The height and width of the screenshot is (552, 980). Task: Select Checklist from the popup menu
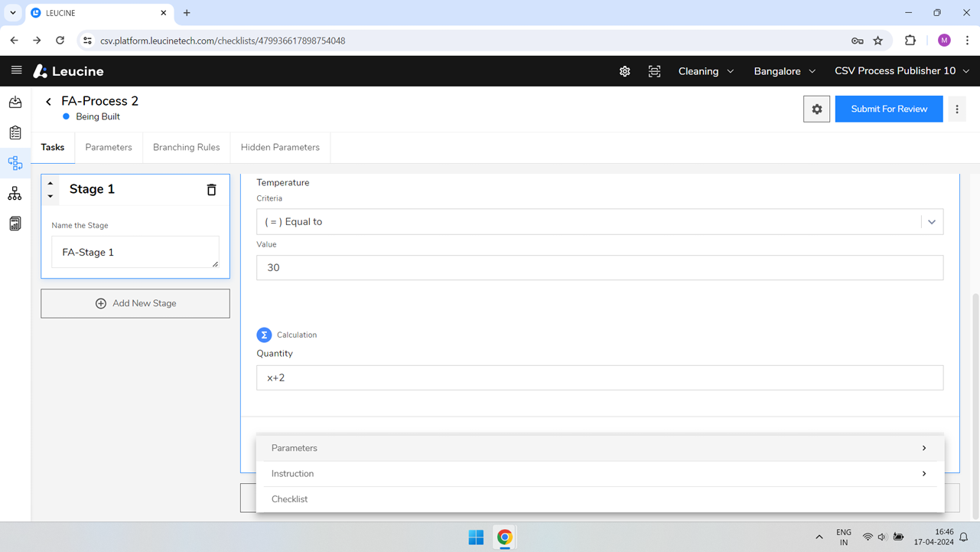600,499
